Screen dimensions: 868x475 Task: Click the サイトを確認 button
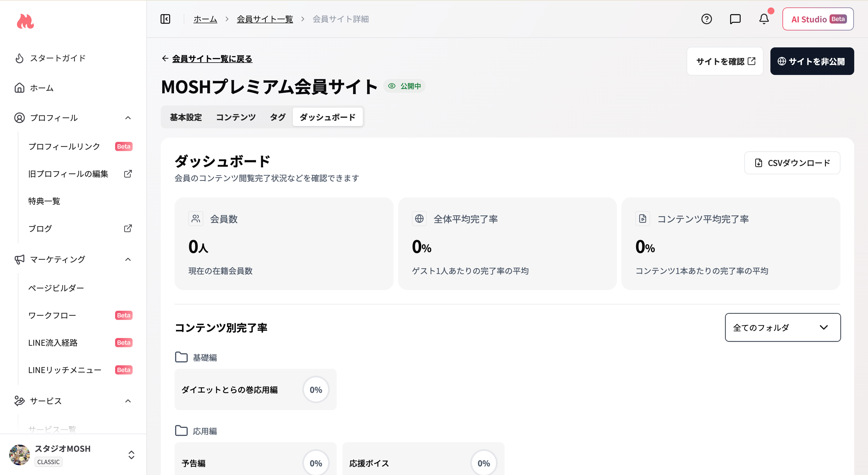pyautogui.click(x=725, y=61)
